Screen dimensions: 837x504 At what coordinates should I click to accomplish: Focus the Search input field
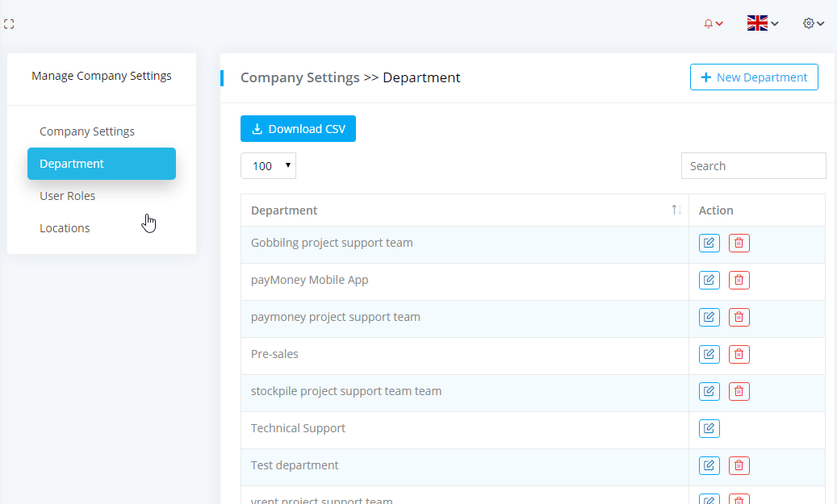pos(753,166)
